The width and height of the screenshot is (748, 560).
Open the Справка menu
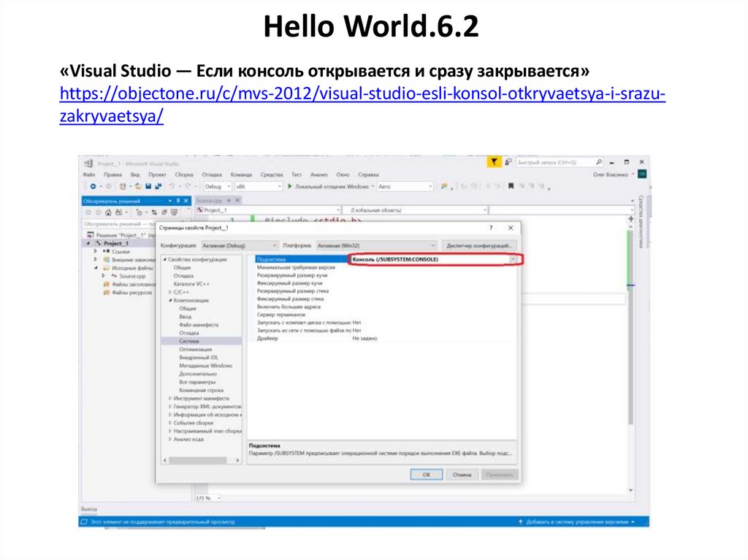tap(368, 174)
